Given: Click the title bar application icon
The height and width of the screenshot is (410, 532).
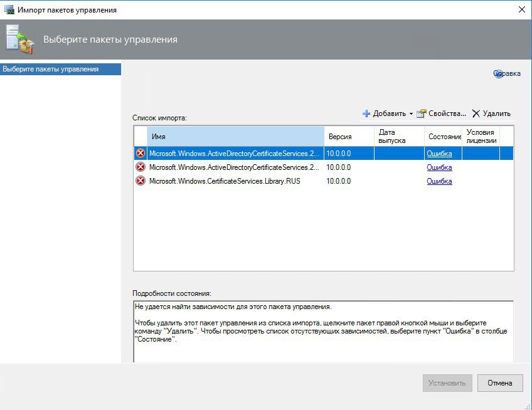Looking at the screenshot, I should click(x=9, y=9).
